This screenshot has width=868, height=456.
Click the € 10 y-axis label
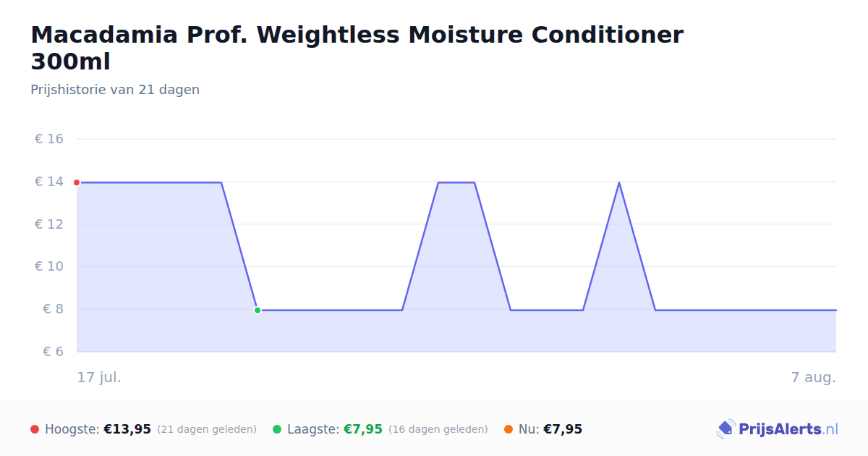pos(49,266)
